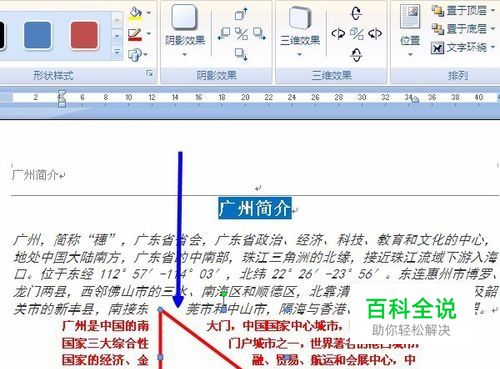Image resolution: width=500 pixels, height=369 pixels.
Task: Expand the 位置 dropdown arrow
Action: tap(410, 54)
